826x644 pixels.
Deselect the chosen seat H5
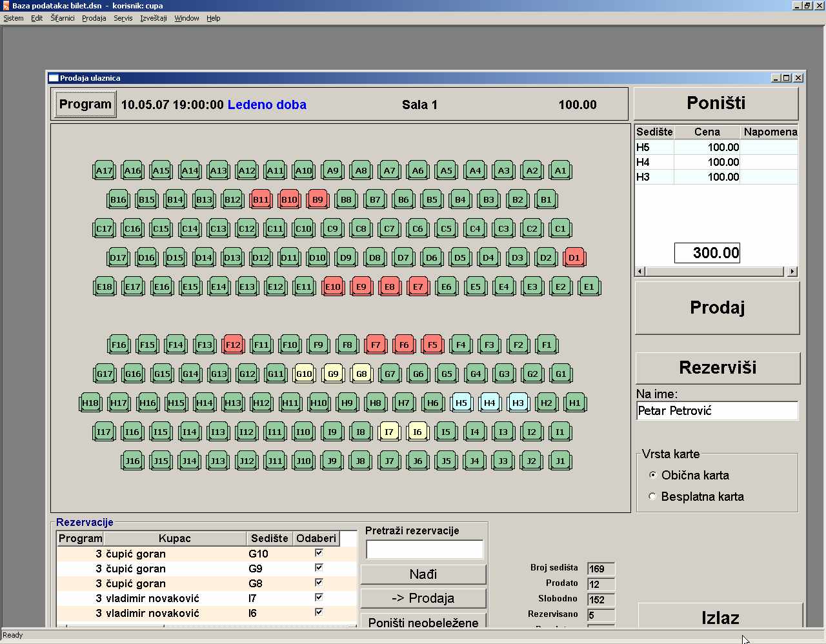(x=461, y=403)
